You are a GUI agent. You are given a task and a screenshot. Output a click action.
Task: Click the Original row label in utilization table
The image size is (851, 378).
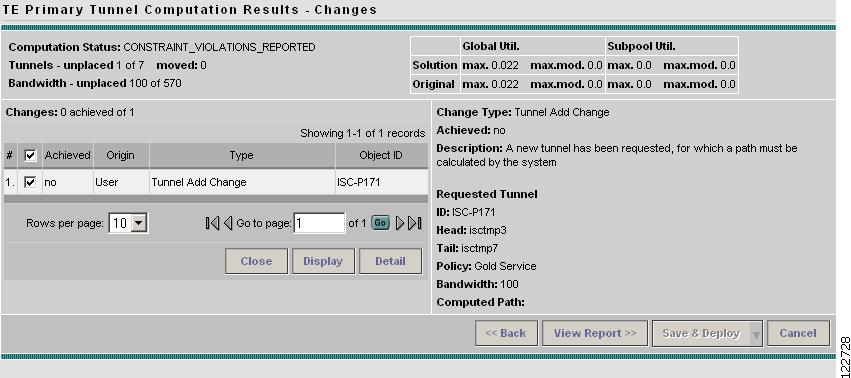coord(434,84)
